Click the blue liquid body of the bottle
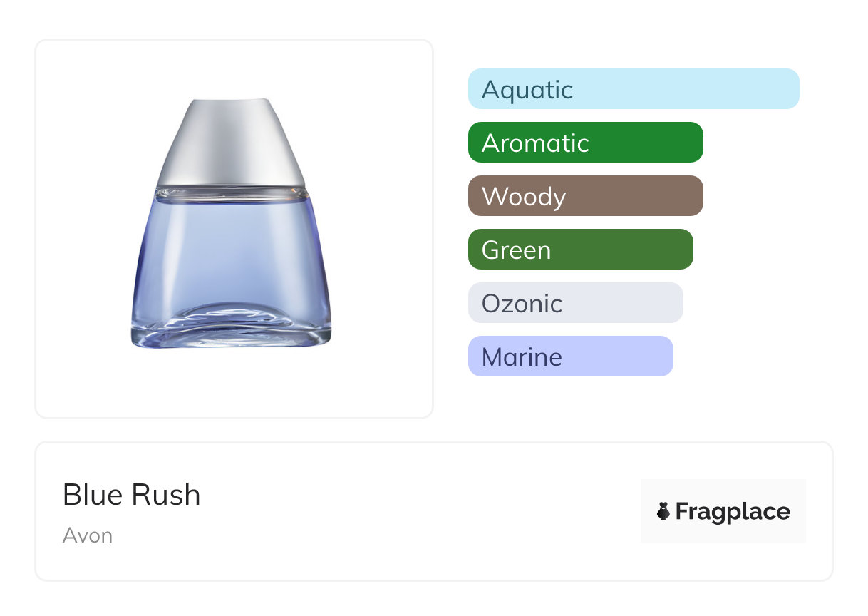Image resolution: width=868 pixels, height=616 pixels. point(232,257)
